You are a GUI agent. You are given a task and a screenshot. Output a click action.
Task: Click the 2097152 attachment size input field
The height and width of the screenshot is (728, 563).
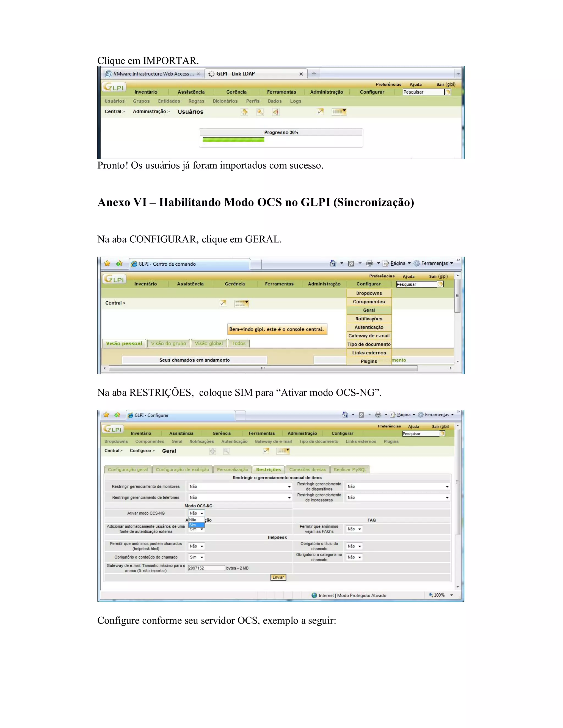tap(206, 568)
